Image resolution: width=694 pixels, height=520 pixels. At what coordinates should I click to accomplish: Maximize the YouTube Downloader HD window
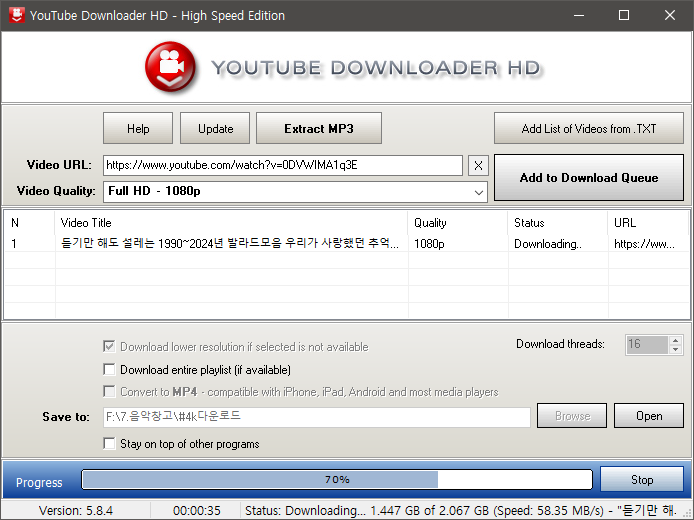pos(624,15)
